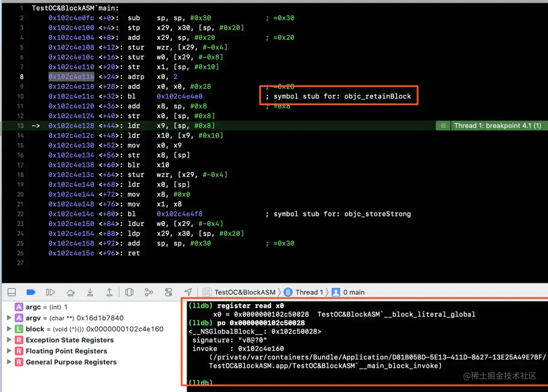Expand General Purpose Registers
Viewport: 548px width, 392px height.
tap(10, 362)
